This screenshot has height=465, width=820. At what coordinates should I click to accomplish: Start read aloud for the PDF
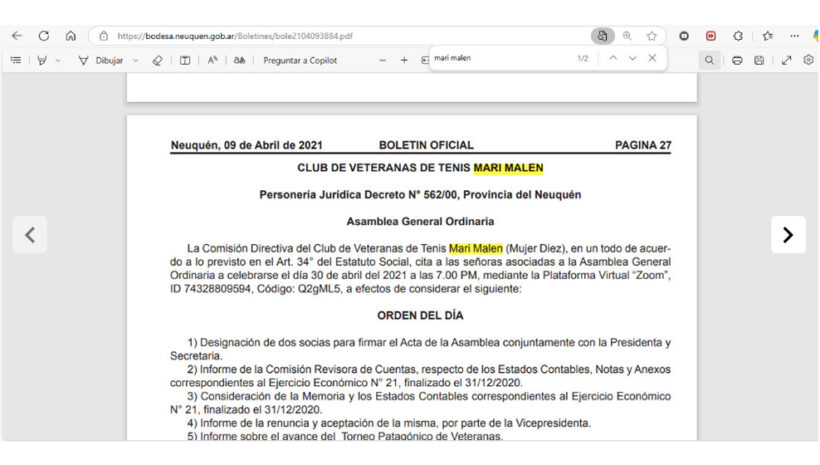tap(213, 60)
